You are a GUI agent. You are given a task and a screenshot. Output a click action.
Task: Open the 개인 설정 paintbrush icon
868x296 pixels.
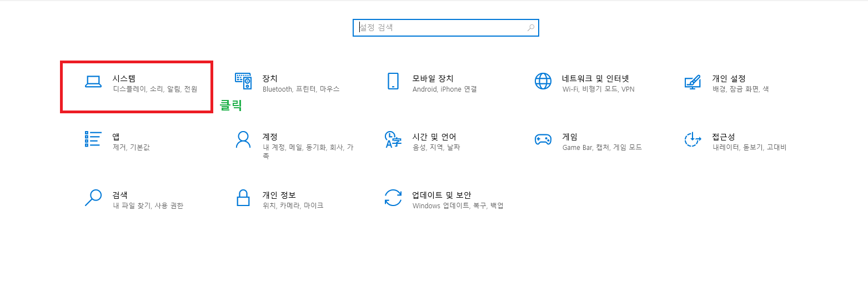(693, 82)
